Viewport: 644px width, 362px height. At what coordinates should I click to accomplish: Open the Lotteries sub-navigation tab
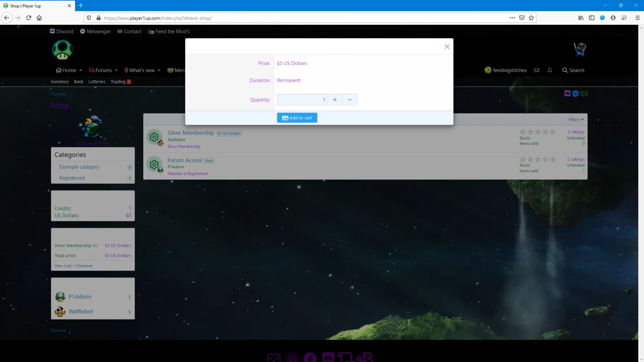[x=97, y=82]
